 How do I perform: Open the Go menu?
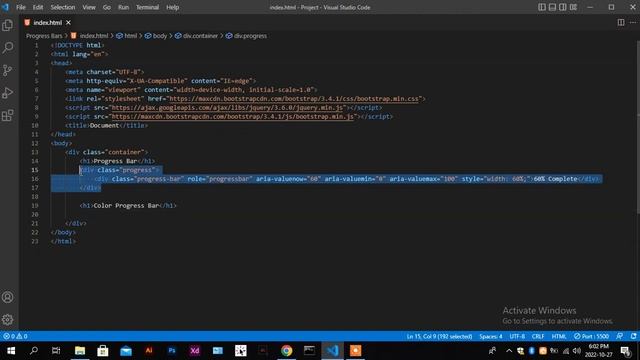107,7
